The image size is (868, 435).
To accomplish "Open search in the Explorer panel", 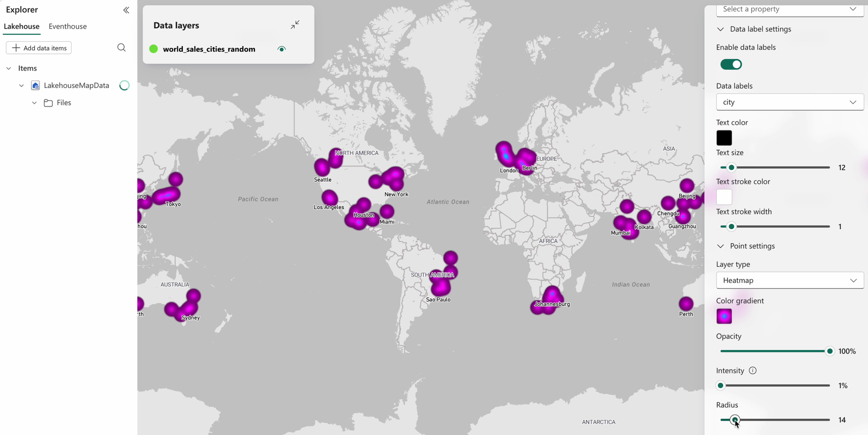I will (x=122, y=48).
